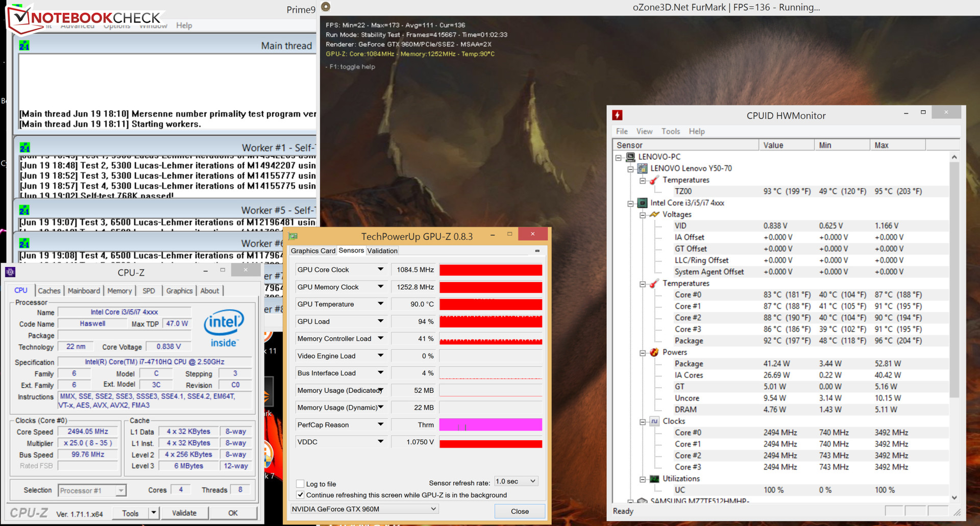The image size is (980, 526).
Task: Click the thermometer icon under the Lenovo Y50-70 node
Action: click(654, 180)
